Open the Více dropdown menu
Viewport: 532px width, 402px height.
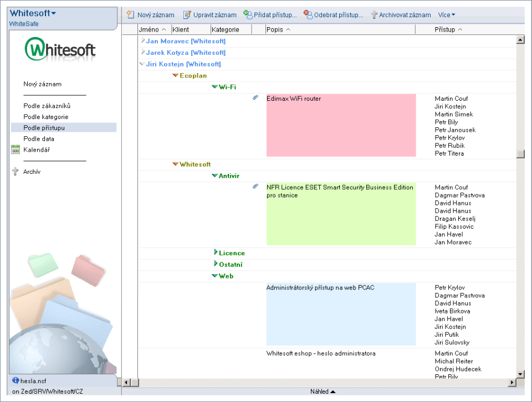(447, 15)
